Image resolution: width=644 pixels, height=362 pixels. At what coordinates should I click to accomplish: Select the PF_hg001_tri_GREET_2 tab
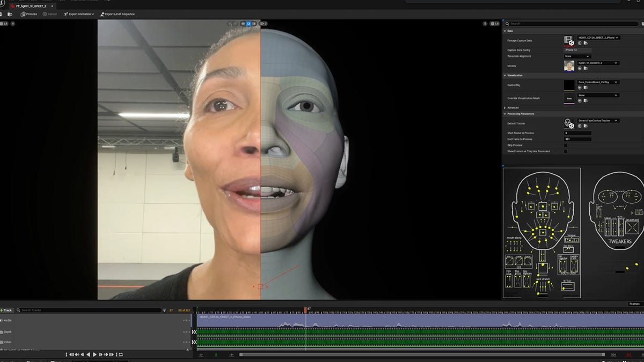point(30,6)
